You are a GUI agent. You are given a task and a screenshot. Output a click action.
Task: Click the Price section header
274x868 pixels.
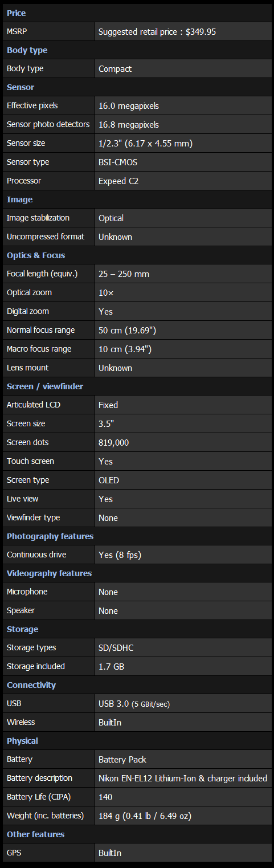(x=16, y=13)
